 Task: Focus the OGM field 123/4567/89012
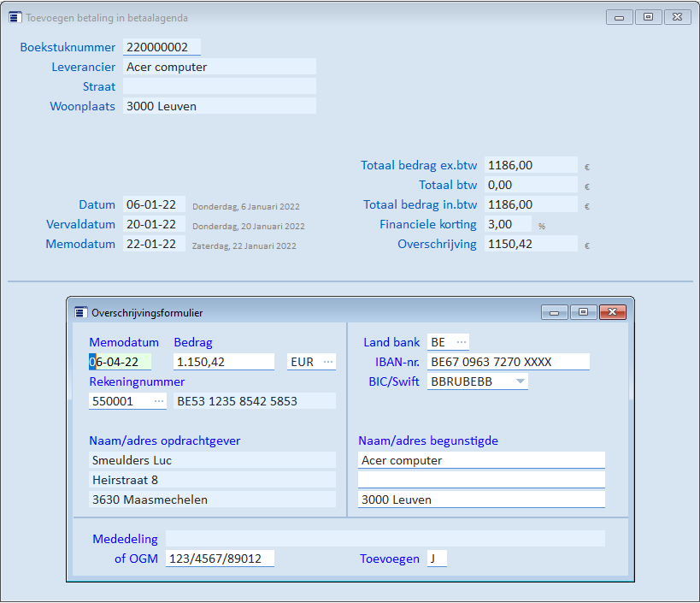coord(220,559)
